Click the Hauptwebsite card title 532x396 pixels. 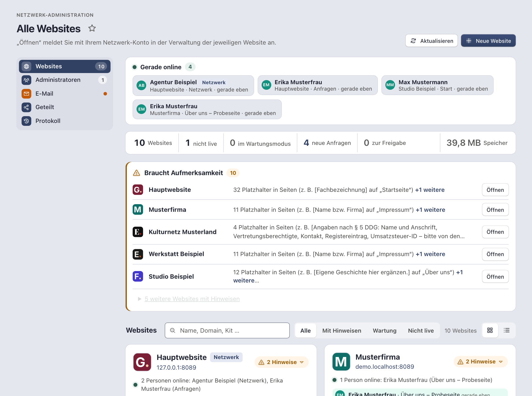point(182,357)
